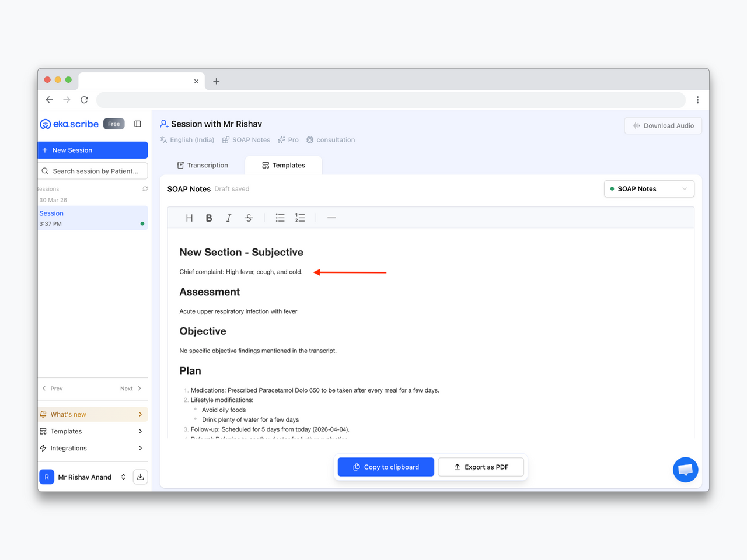747x560 pixels.
Task: Insert a numbered list
Action: click(x=300, y=218)
